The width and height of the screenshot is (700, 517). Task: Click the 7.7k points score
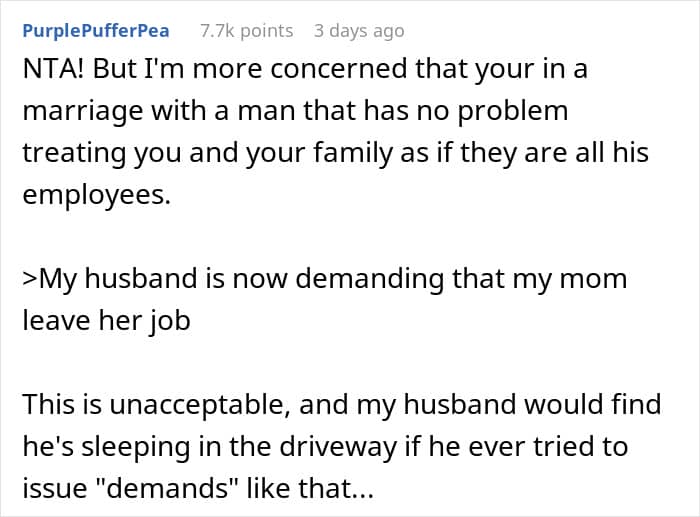coord(246,31)
